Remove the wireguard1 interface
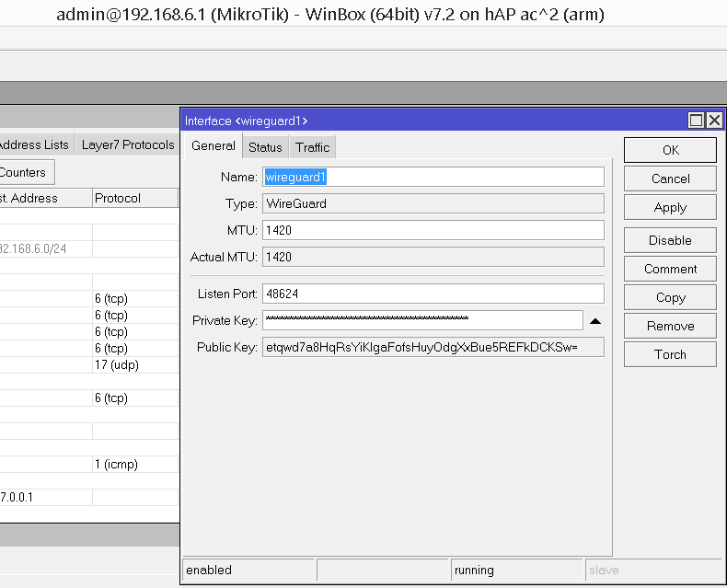Image resolution: width=727 pixels, height=588 pixels. (x=670, y=326)
